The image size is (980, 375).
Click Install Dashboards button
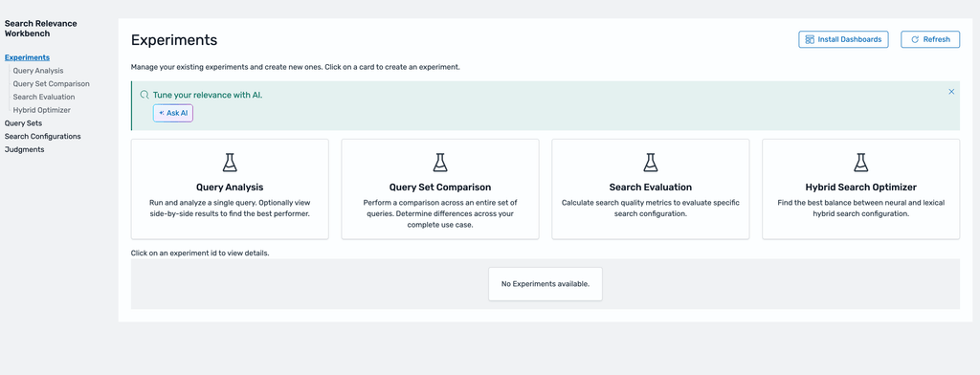843,39
